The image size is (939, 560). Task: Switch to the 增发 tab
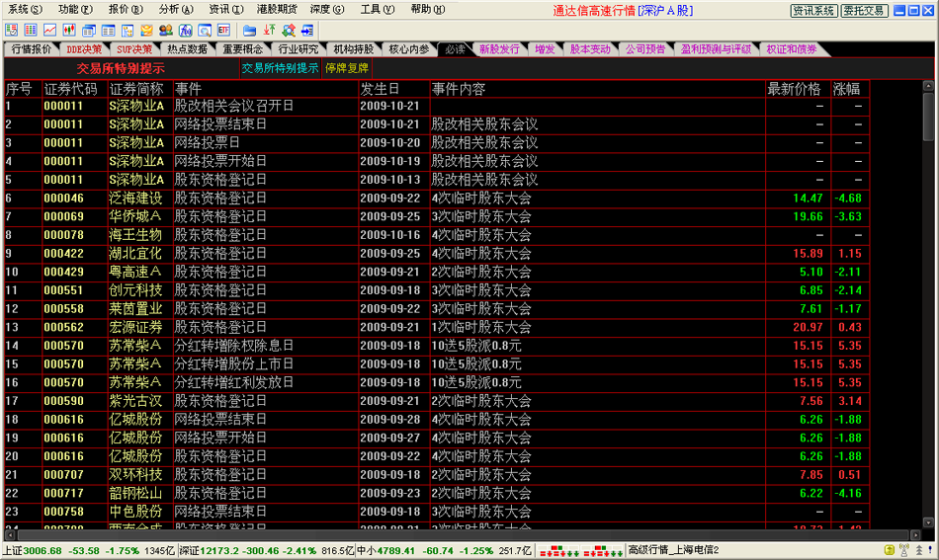tap(545, 49)
